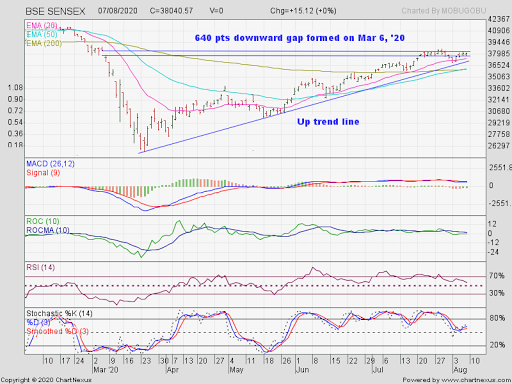Select the date 07/08/2020 in header
This screenshot has width=512, height=384.
(117, 11)
